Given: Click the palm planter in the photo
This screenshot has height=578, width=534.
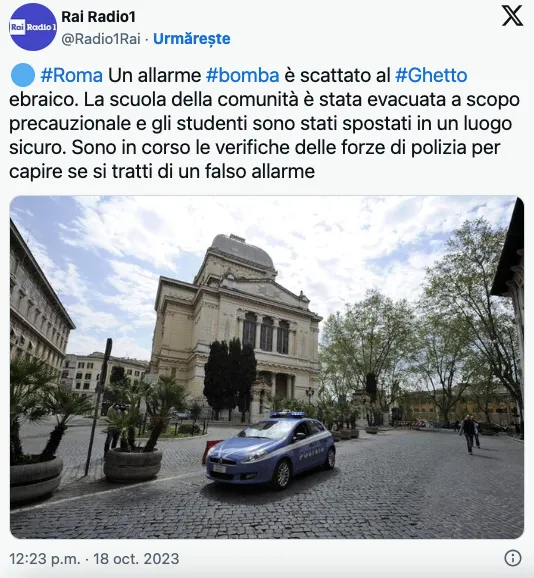Looking at the screenshot, I should [x=133, y=466].
